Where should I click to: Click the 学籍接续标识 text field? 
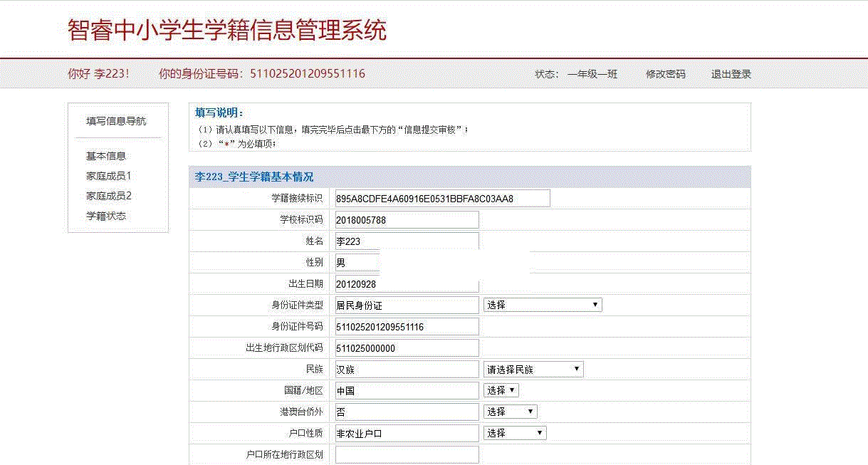click(441, 199)
